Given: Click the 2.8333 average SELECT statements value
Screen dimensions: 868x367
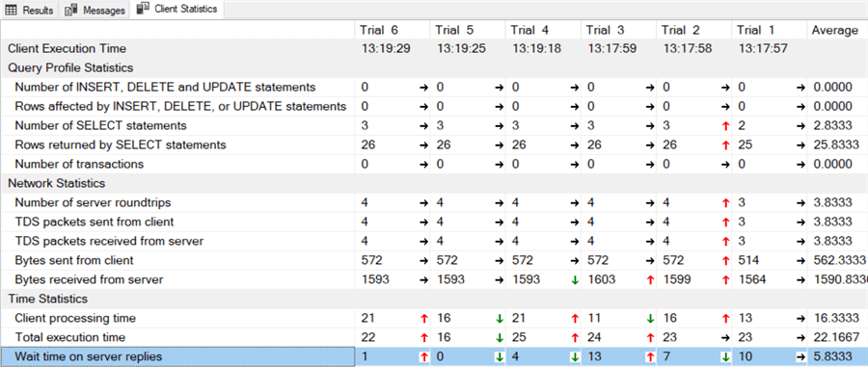Looking at the screenshot, I should [x=832, y=125].
